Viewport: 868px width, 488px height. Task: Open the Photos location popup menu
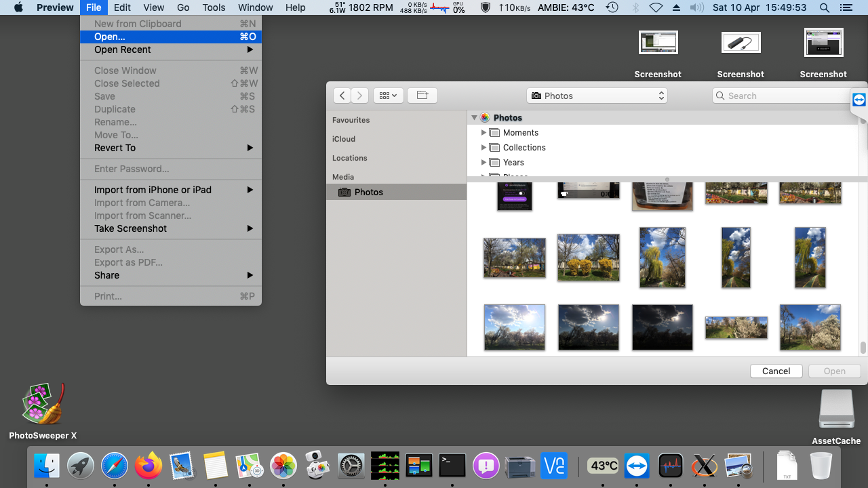(597, 96)
